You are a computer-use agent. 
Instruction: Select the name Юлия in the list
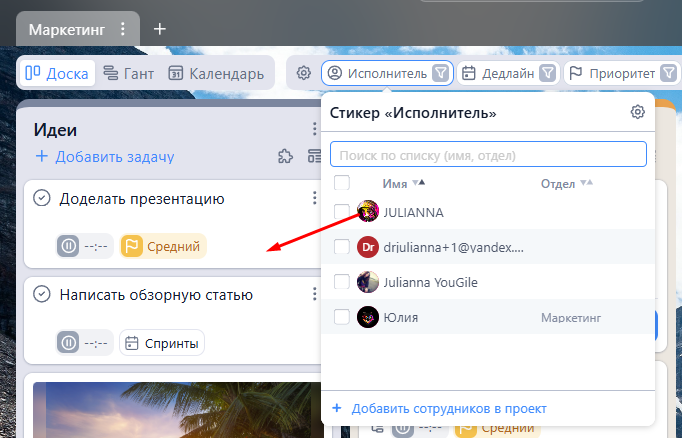(401, 318)
